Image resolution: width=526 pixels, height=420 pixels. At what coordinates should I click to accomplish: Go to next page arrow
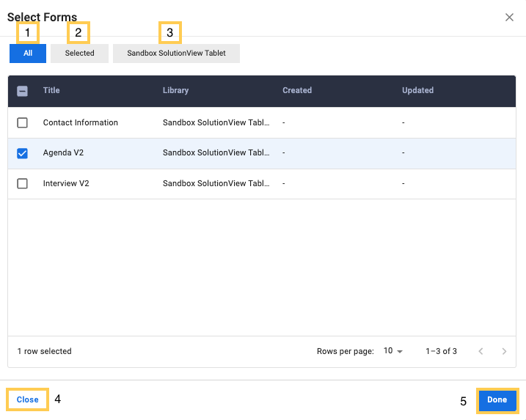tap(504, 351)
